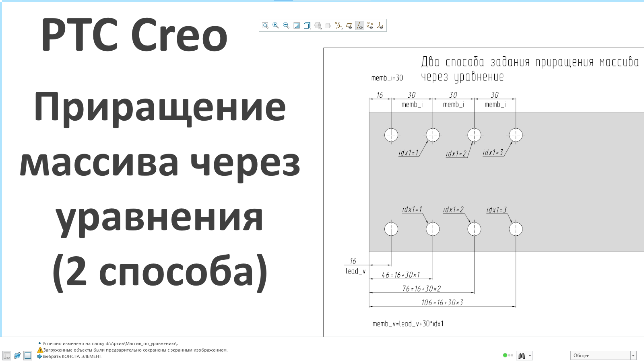The image size is (644, 362).
Task: Click the Zoom In magnifier icon
Action: [x=276, y=25]
